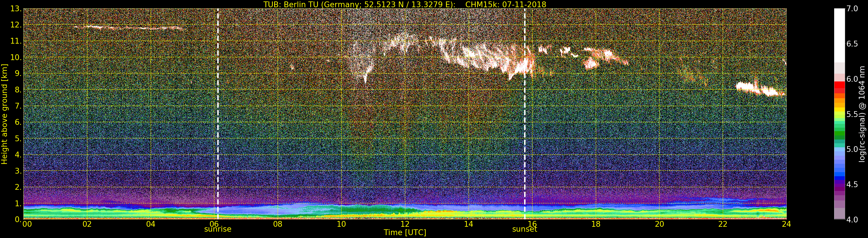Click the plot title "TUB: Berlin TU"
868x238 pixels.
click(404, 4)
